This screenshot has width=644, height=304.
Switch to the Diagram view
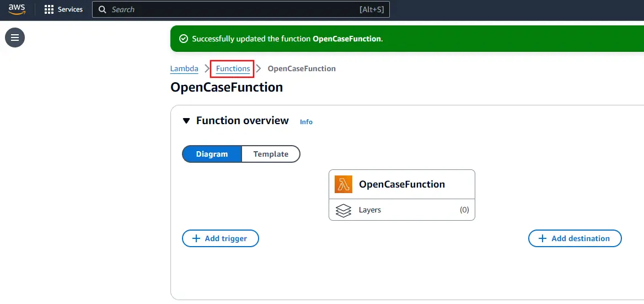pyautogui.click(x=212, y=154)
